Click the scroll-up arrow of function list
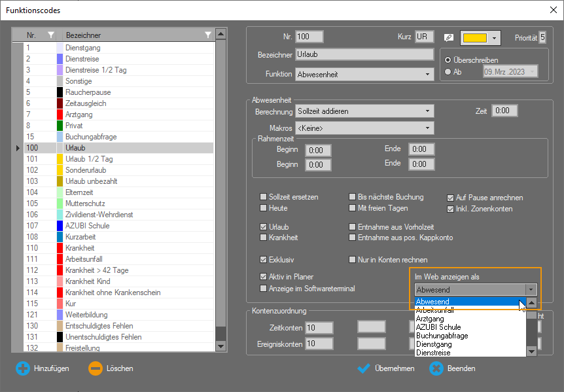Viewport: 564px width, 392px height. pyautogui.click(x=220, y=35)
